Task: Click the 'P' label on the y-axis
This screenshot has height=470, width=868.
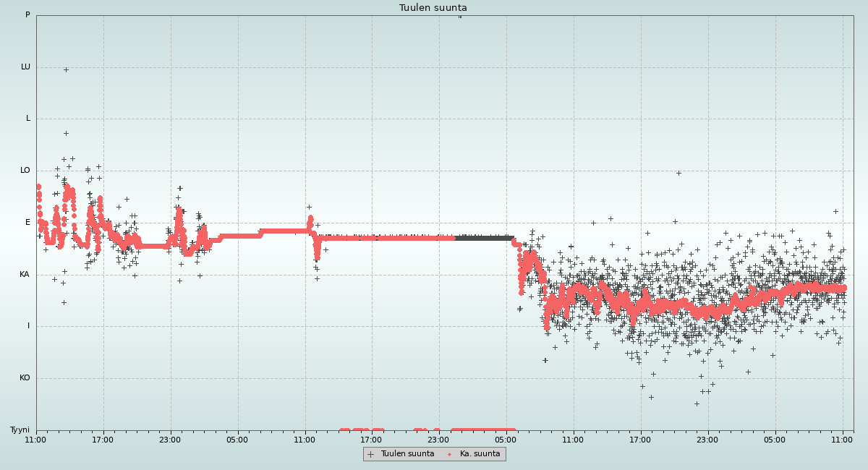Action: [27, 15]
